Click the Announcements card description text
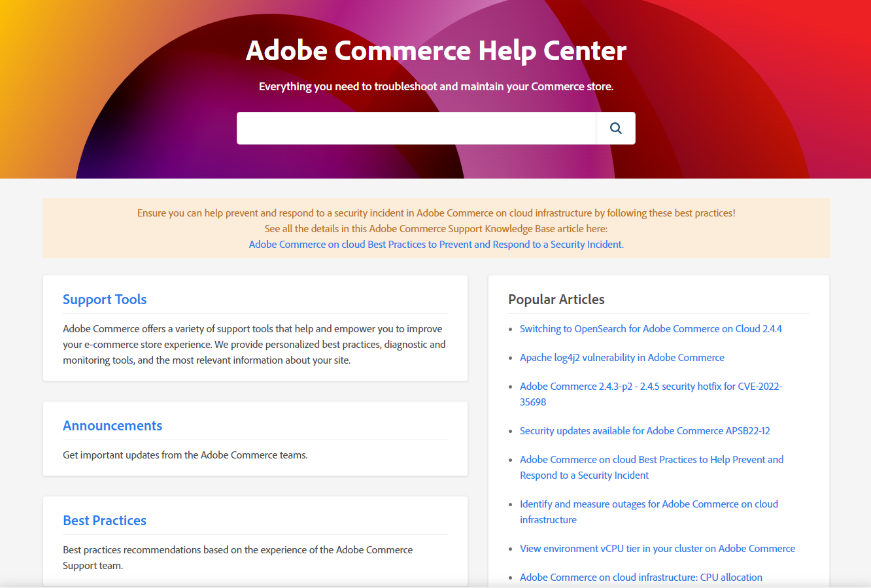 [x=185, y=455]
